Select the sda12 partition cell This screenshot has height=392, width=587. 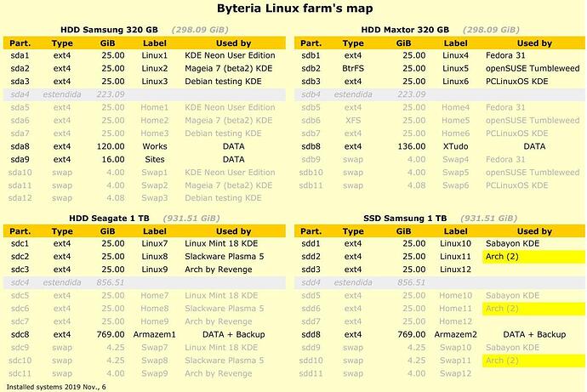(x=20, y=198)
